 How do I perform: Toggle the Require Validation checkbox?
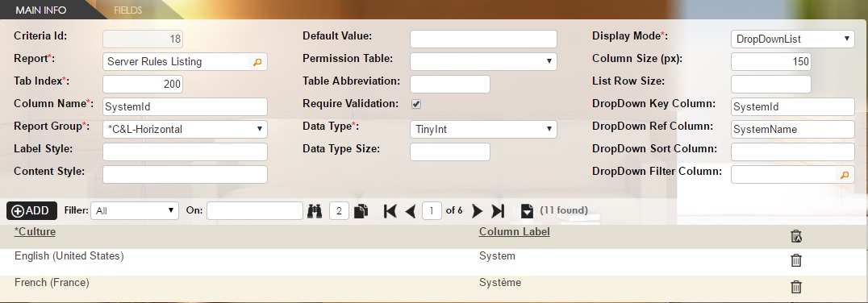point(416,104)
